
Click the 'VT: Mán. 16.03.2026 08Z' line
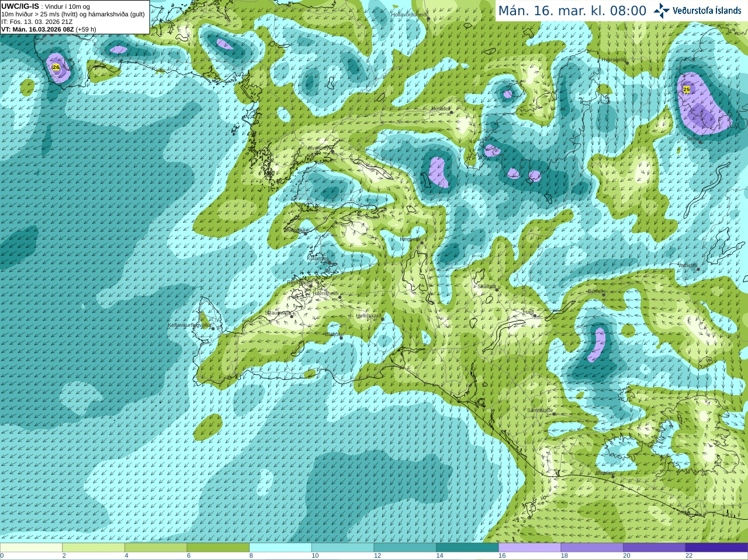(x=37, y=29)
